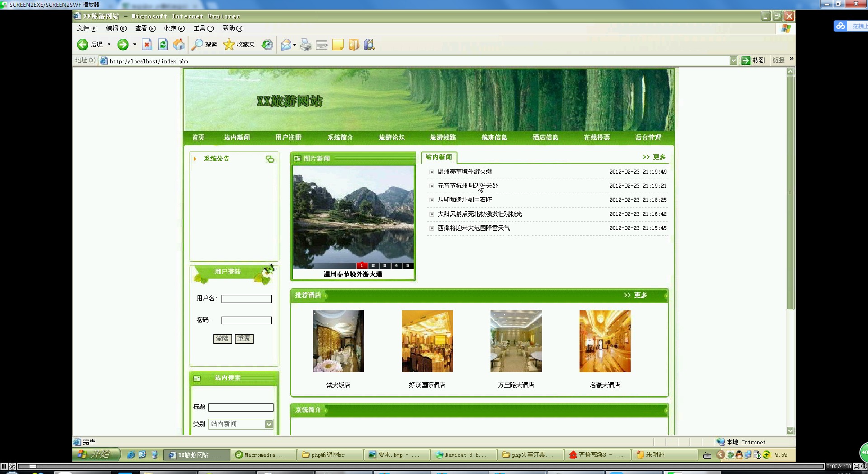
Task: Click the 标题 search input field
Action: point(241,408)
